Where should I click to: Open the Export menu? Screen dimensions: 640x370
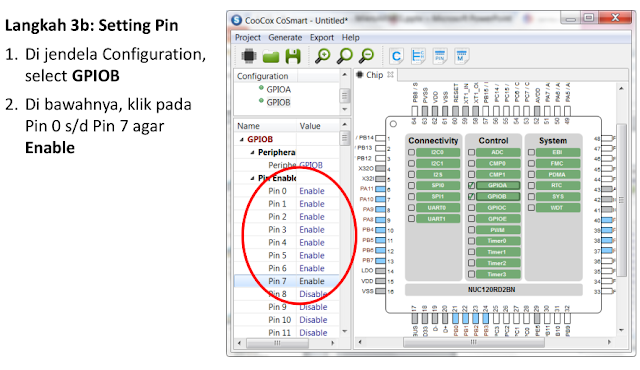[x=322, y=38]
